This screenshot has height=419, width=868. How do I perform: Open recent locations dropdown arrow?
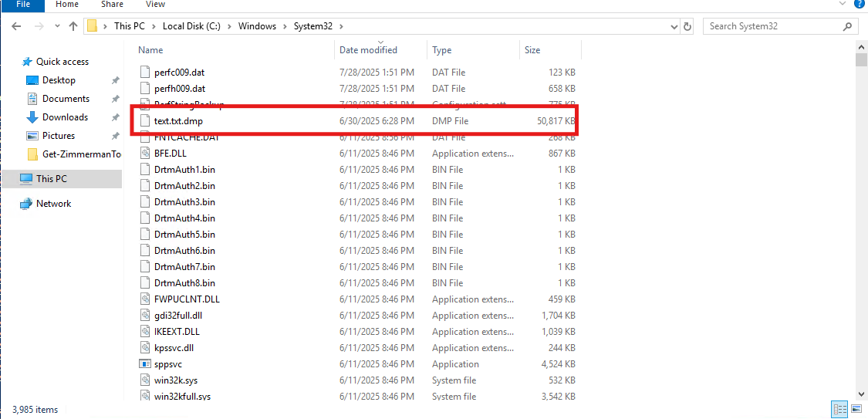[56, 26]
